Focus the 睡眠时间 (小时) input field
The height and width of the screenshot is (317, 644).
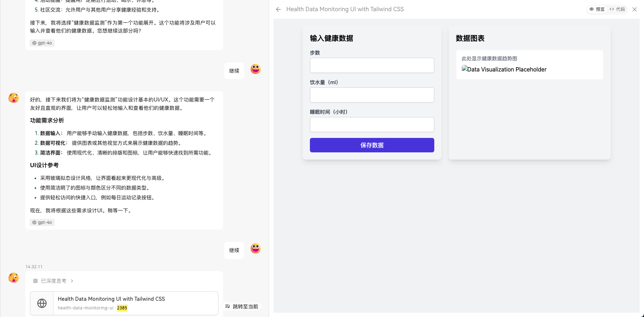[372, 125]
